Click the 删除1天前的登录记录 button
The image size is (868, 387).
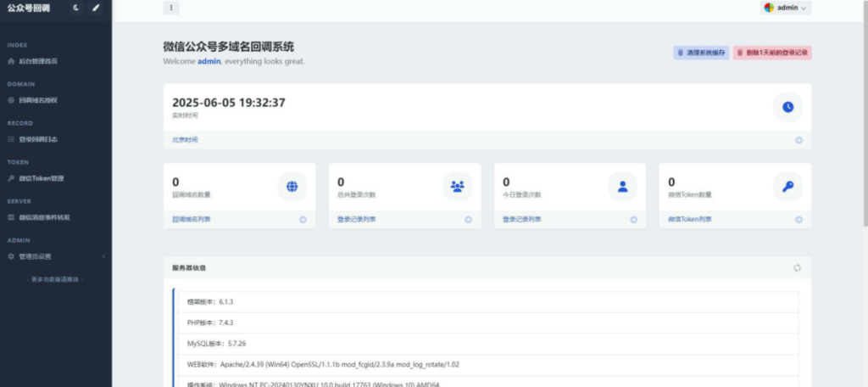(x=772, y=53)
